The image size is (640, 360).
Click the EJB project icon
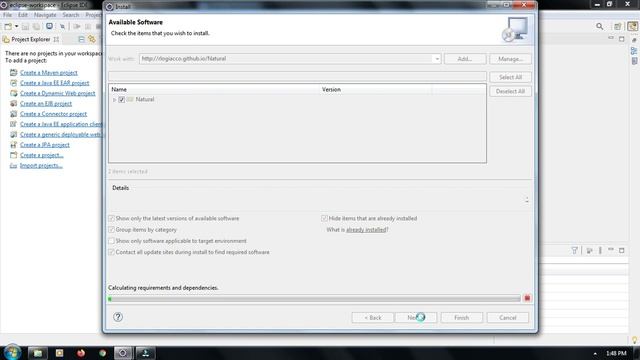[x=13, y=104]
